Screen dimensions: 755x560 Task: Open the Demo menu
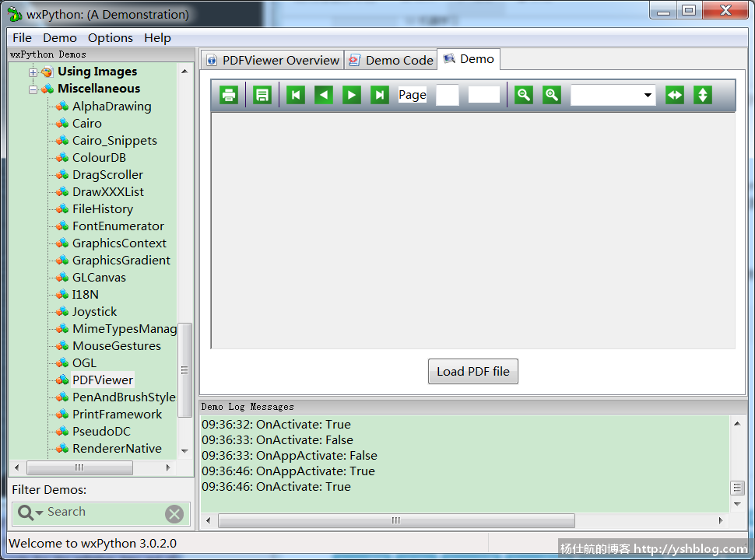60,37
